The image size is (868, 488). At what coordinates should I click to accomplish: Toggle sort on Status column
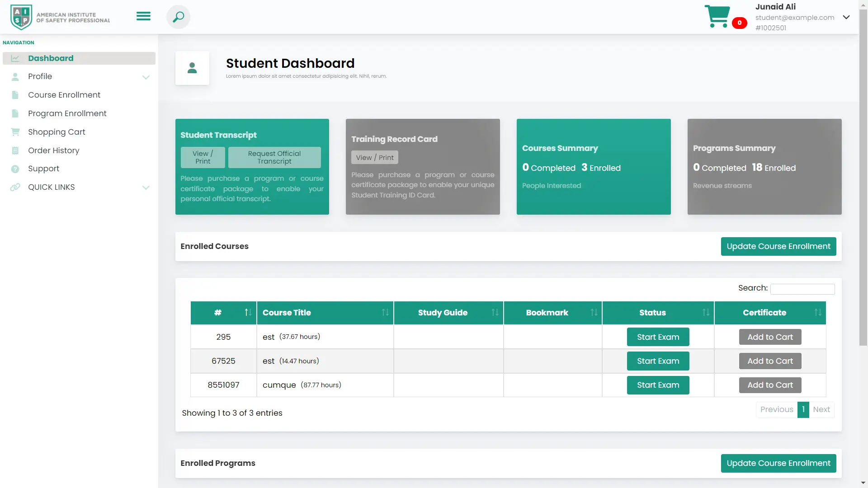pos(705,313)
